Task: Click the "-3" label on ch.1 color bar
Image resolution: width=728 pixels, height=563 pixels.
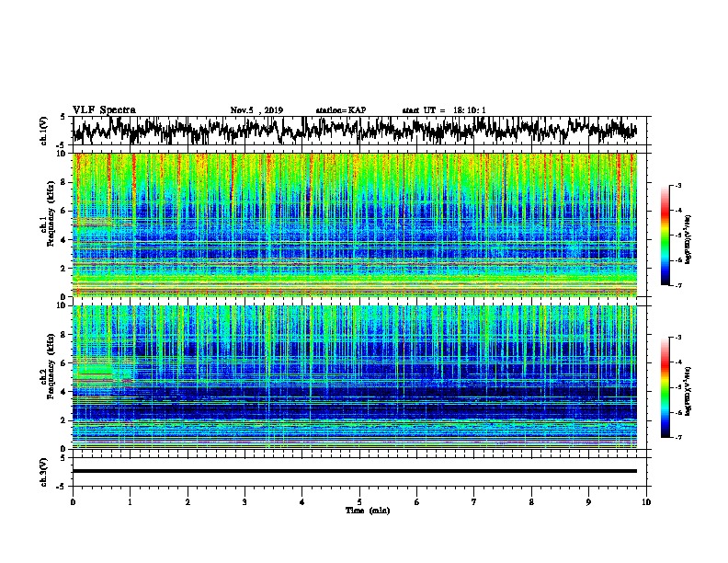Action: pyautogui.click(x=678, y=186)
